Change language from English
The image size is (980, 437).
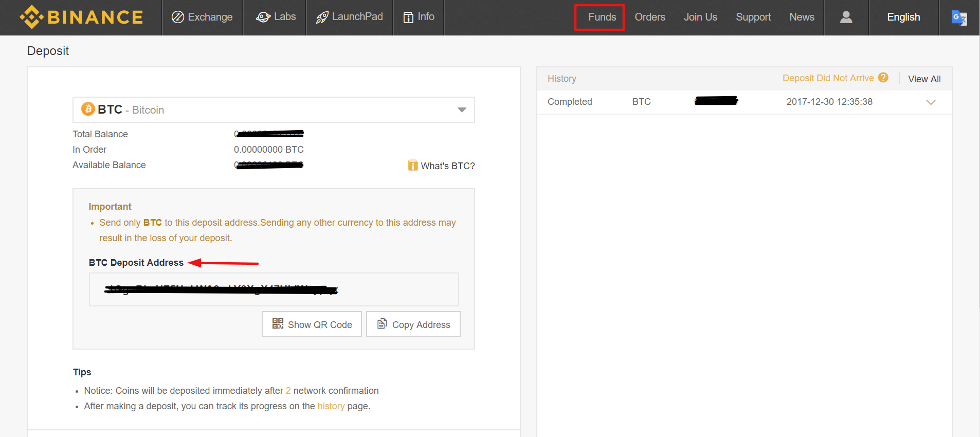pos(903,17)
